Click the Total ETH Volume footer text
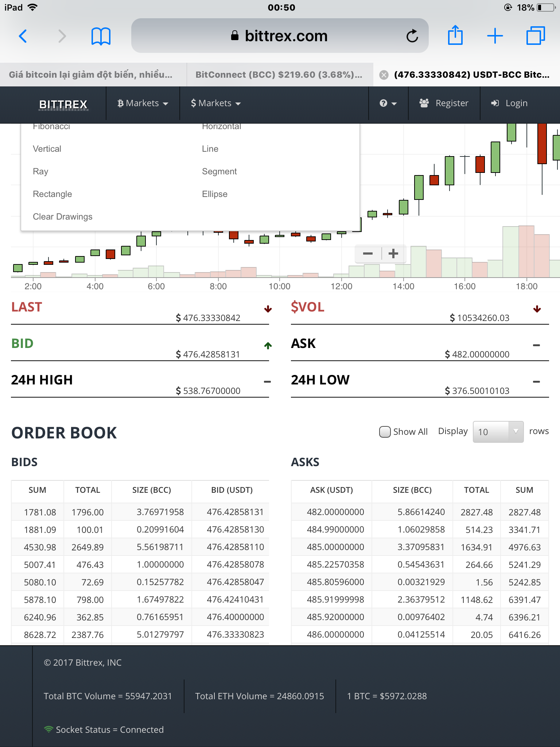 (x=260, y=696)
